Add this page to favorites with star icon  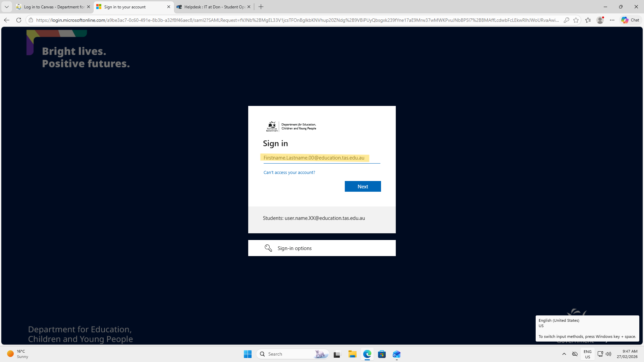[x=576, y=20]
